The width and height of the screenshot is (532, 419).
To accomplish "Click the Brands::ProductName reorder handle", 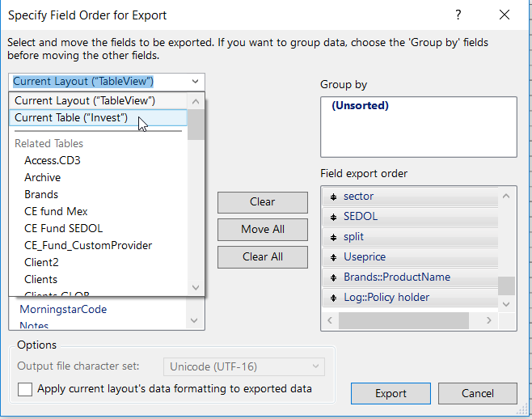I will click(333, 277).
